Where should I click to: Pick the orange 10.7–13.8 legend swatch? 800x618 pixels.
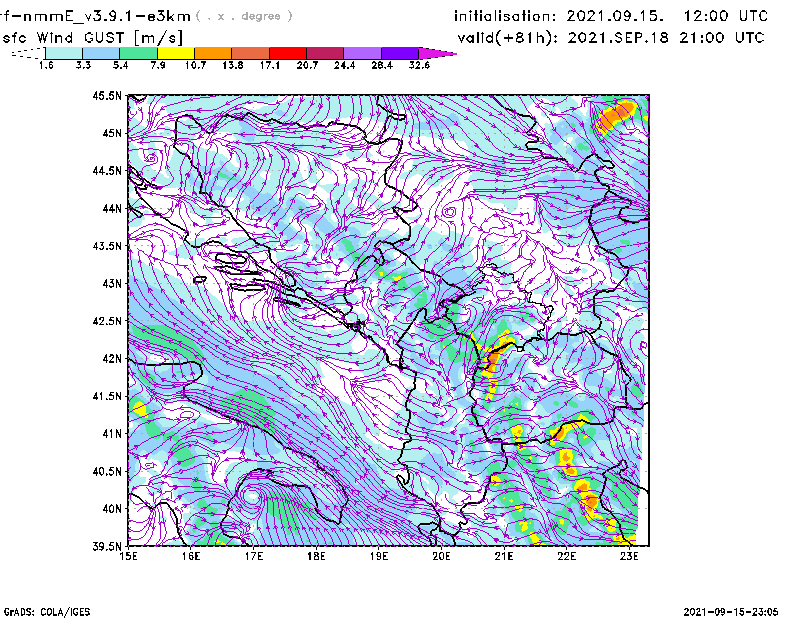tap(213, 53)
